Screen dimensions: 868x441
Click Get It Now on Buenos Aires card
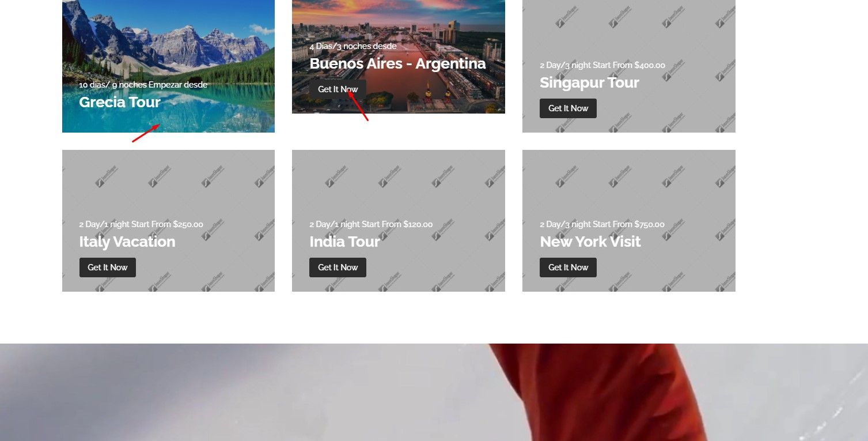(x=338, y=89)
